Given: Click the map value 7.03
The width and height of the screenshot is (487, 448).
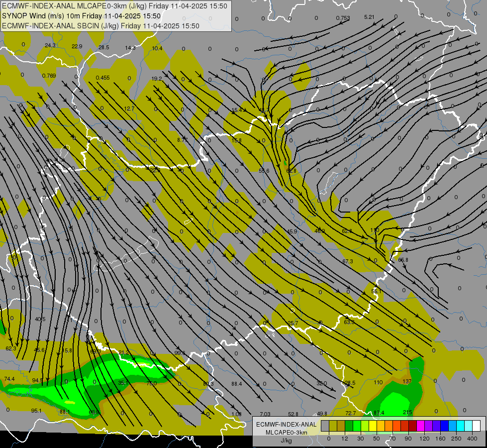Looking at the screenshot, I should 265,414.
